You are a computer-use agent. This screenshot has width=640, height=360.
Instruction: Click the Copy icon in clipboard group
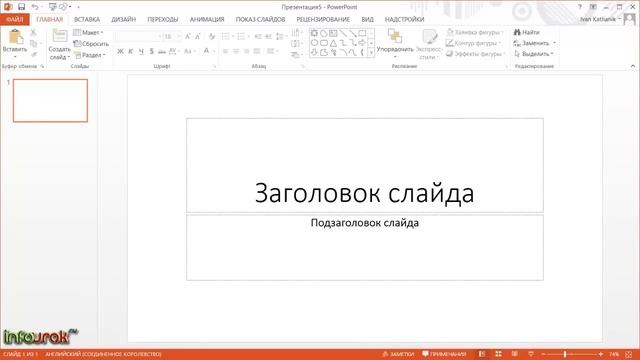(33, 43)
